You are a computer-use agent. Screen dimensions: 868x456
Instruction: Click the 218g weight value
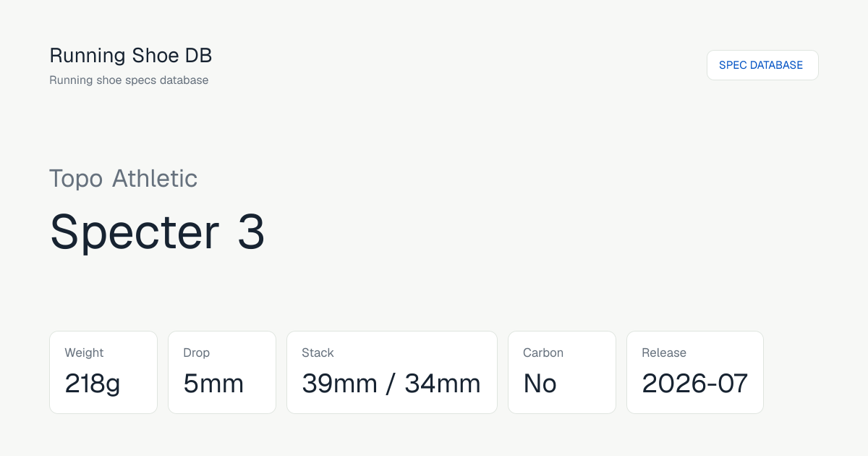[x=93, y=384]
